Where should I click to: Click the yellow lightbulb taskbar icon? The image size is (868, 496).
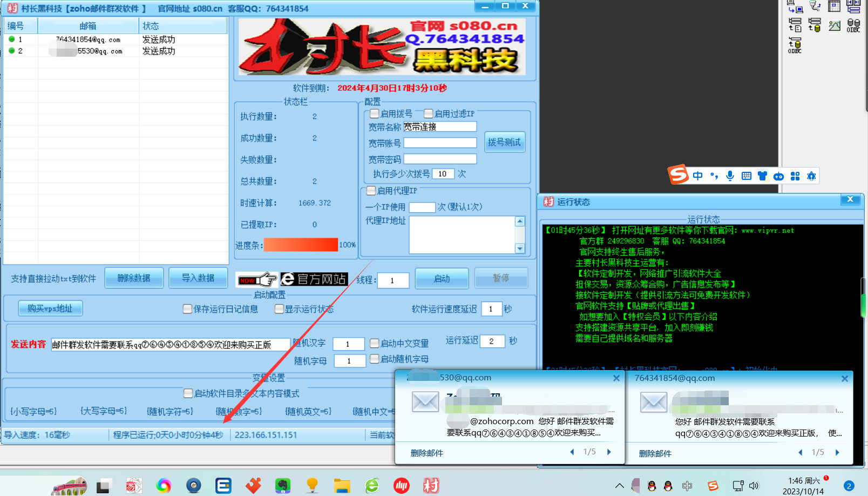(x=312, y=485)
